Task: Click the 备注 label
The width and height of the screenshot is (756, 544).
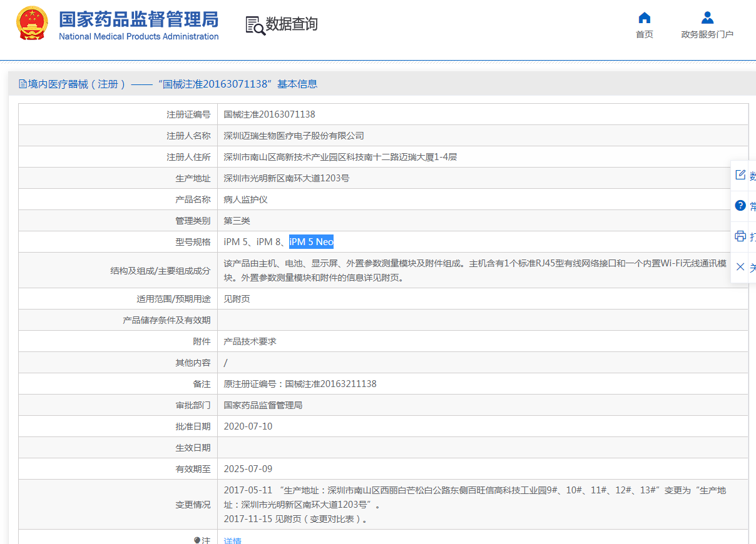Action: (x=202, y=384)
